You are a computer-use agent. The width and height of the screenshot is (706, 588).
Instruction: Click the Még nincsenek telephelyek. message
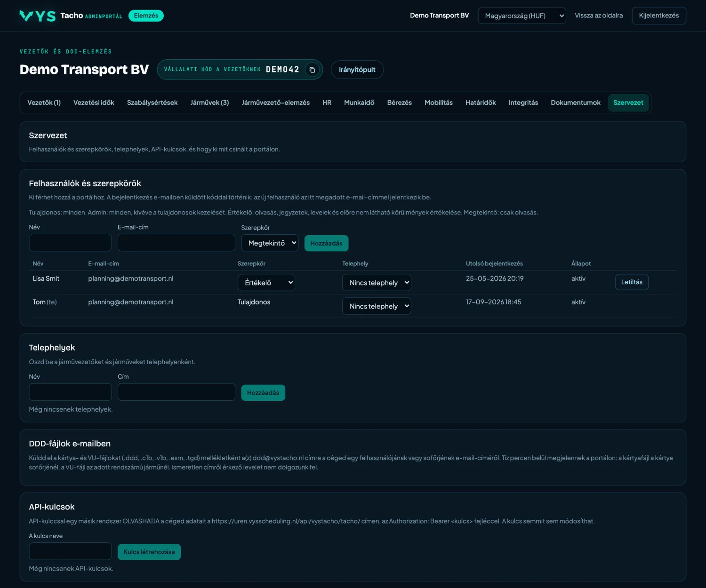[71, 409]
